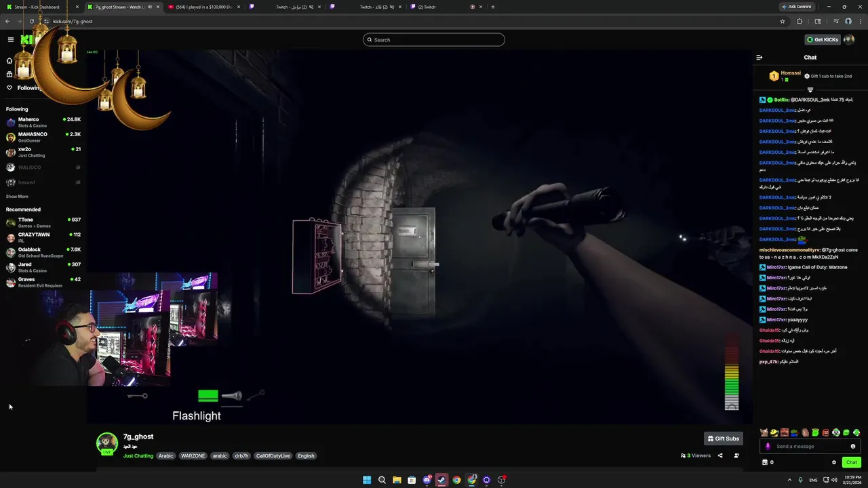868x488 pixels.
Task: Open the Just Chatting category link
Action: [138, 456]
